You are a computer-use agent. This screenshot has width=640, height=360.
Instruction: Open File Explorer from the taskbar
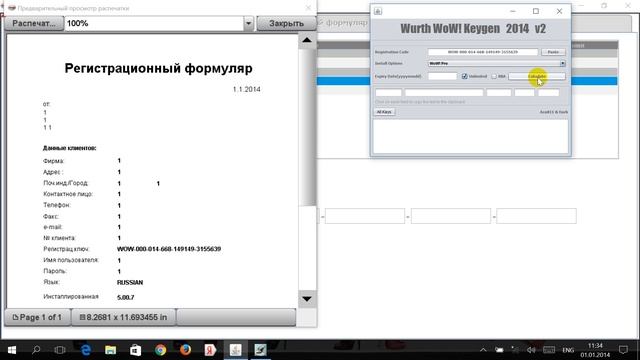tap(111, 350)
